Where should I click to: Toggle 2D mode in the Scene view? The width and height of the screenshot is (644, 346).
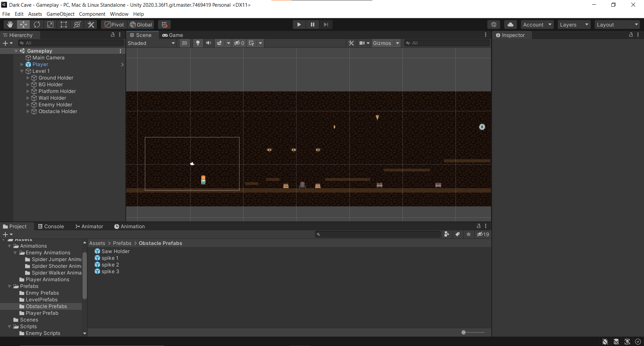pos(184,43)
